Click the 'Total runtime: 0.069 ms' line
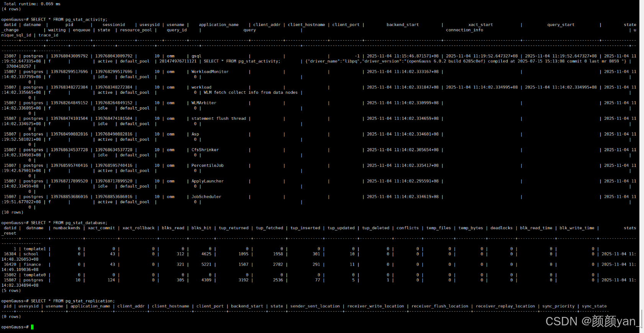The height and width of the screenshot is (333, 644). coord(32,4)
